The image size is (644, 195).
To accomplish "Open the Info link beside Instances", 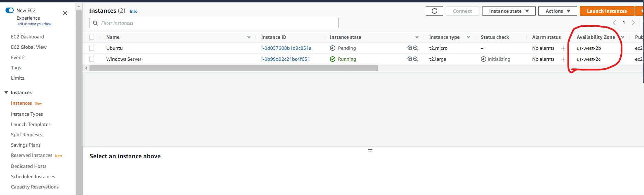I will click(133, 11).
